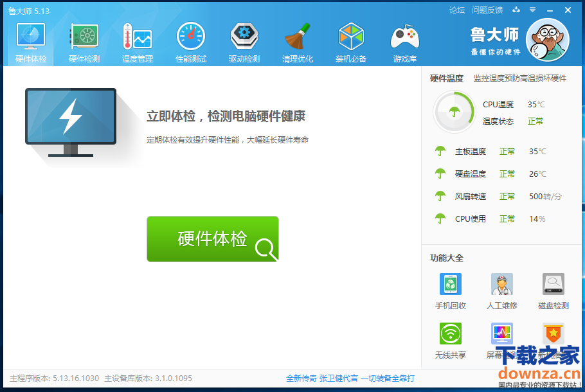Open the 装机必备 cube icon
This screenshot has height=392, width=585.
click(x=351, y=43)
